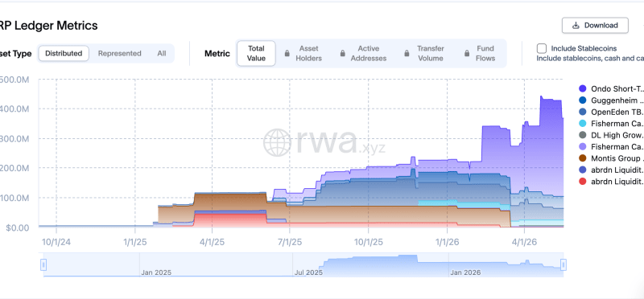Toggle the Ondo Short-T legend dot
Screen dimensions: 644x299
(x=582, y=88)
